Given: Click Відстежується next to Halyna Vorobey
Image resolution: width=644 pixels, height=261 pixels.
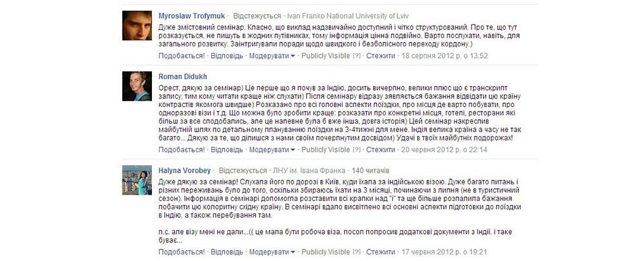Looking at the screenshot, I should click(243, 170).
